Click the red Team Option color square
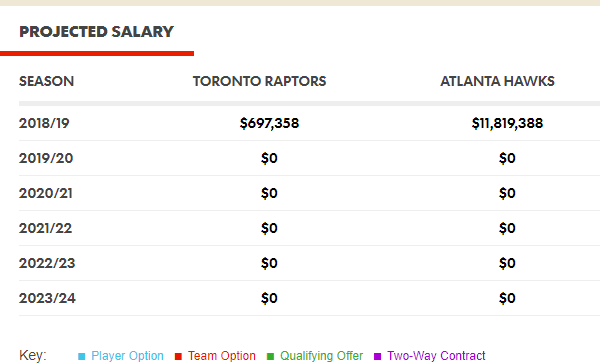The width and height of the screenshot is (600, 363). pos(178,356)
